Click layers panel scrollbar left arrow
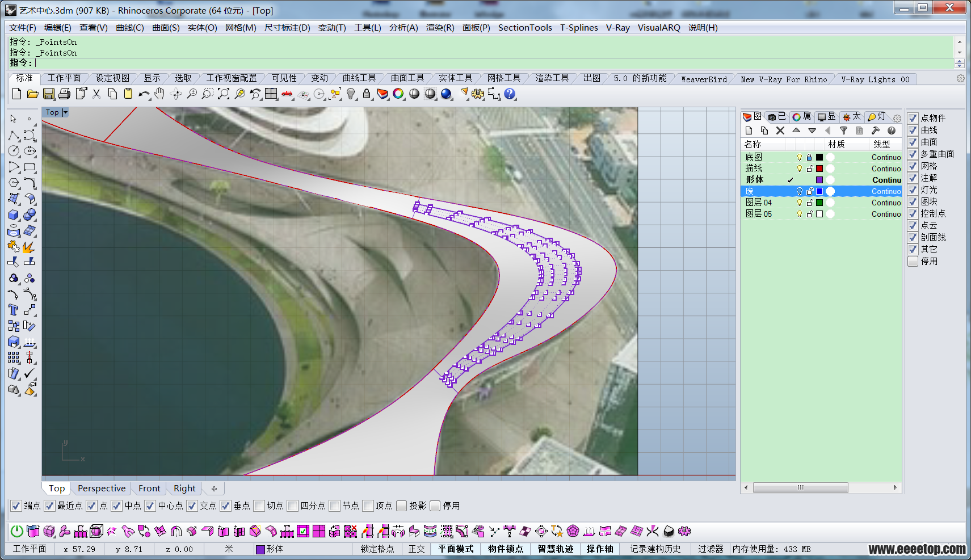Image resolution: width=971 pixels, height=560 pixels. click(x=746, y=487)
